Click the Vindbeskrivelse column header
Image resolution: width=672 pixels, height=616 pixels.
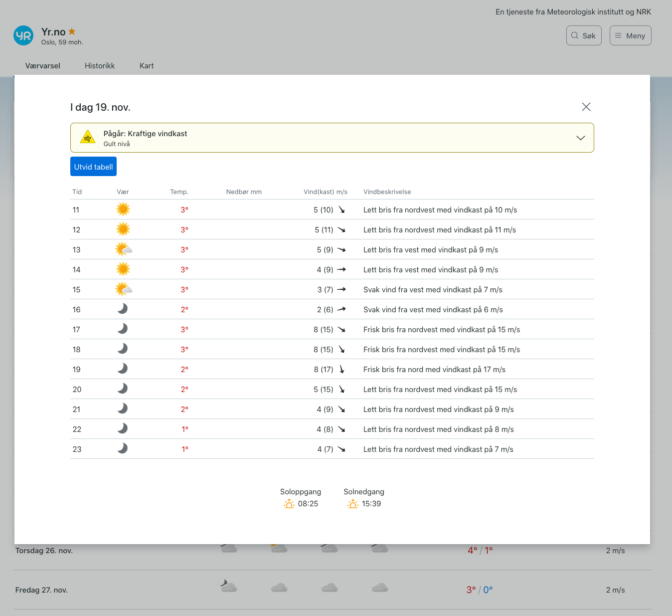click(387, 192)
